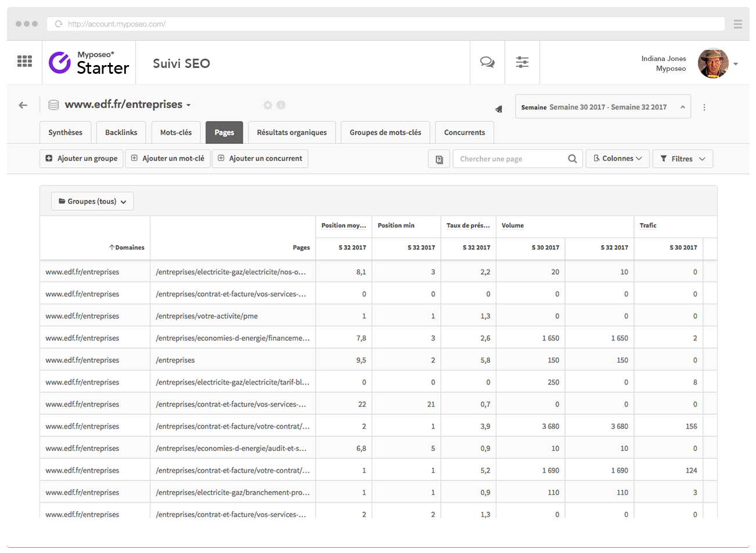Click the Position moy… column header

344,225
